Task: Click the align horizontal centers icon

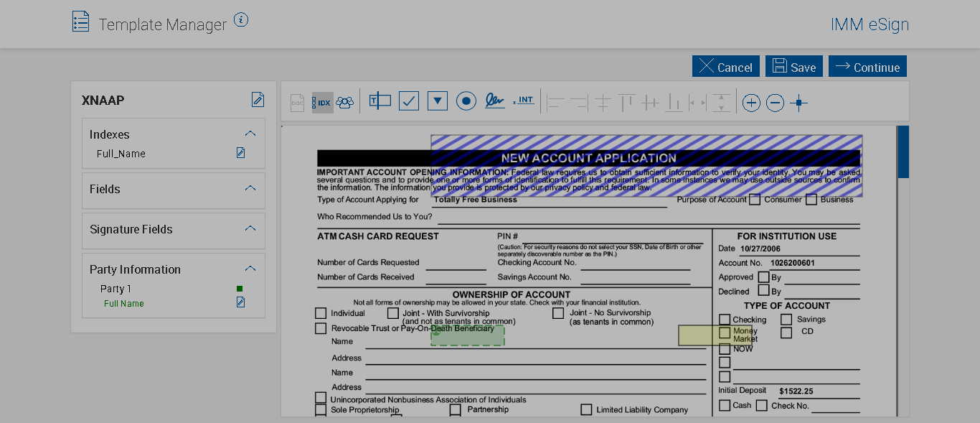Action: click(603, 103)
